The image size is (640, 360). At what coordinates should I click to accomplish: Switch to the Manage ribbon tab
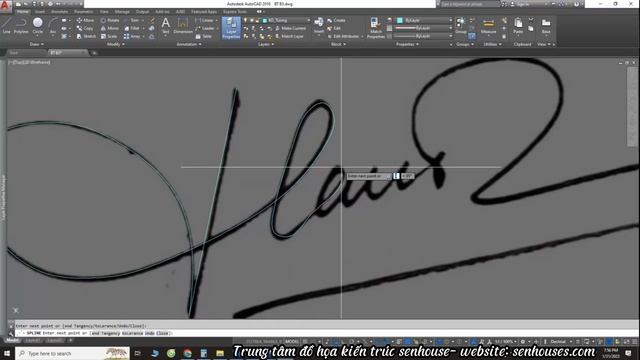tap(122, 12)
